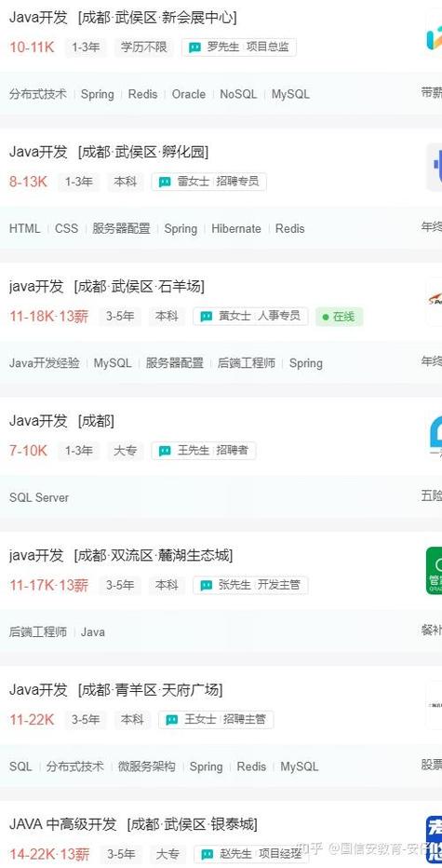Click the 微服务架构 skill tag
The width and height of the screenshot is (442, 868).
tap(147, 766)
